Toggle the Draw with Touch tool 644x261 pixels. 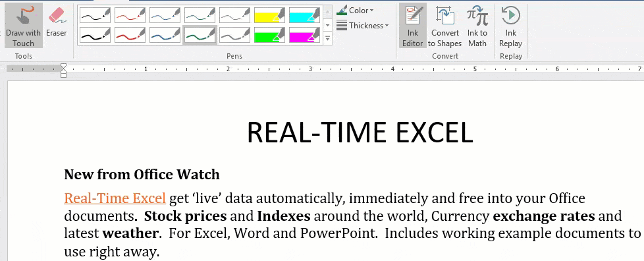[x=24, y=26]
